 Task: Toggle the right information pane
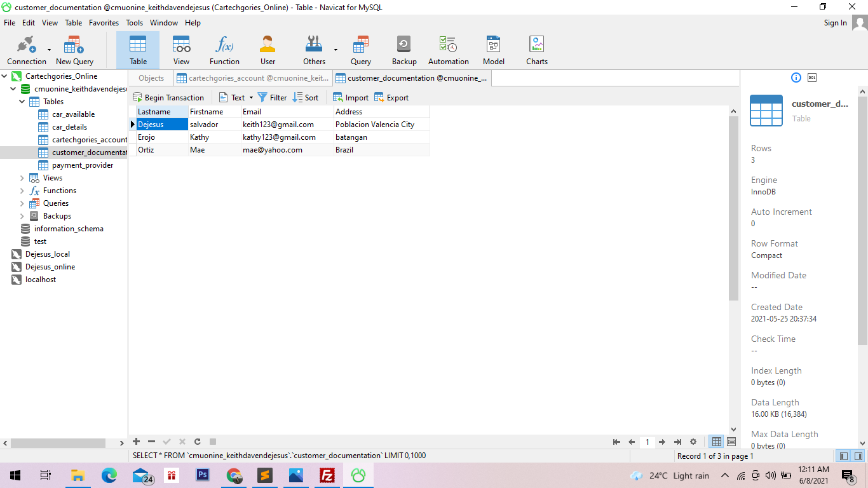click(858, 456)
